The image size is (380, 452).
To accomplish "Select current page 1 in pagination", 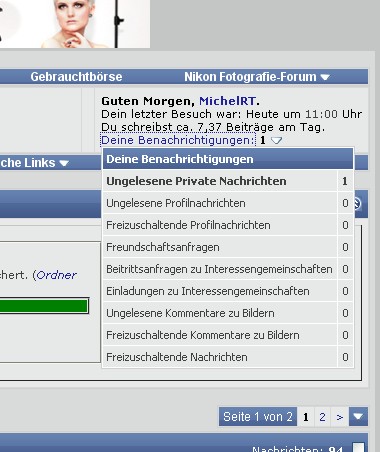I will pos(306,417).
